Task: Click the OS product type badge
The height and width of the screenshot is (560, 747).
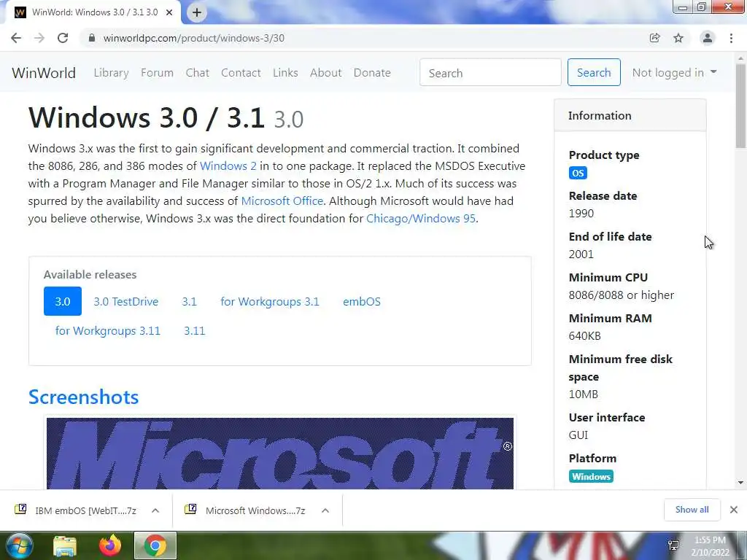Action: pos(578,173)
